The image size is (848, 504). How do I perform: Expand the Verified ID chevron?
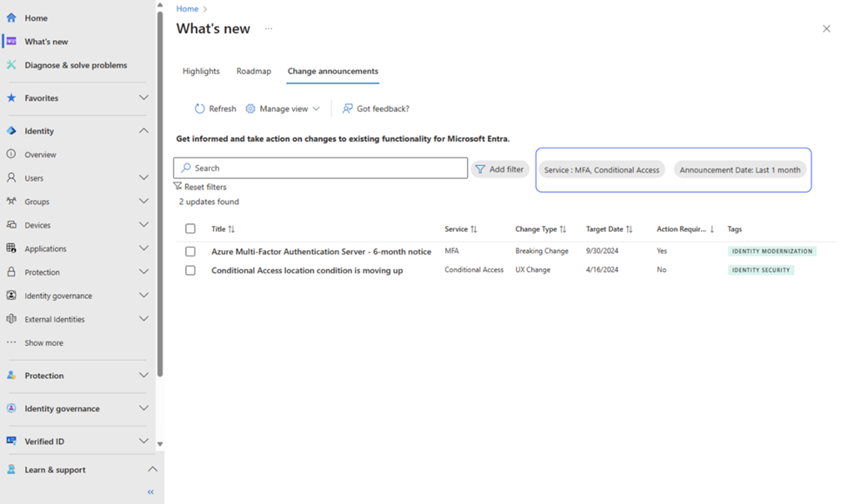[x=144, y=441]
